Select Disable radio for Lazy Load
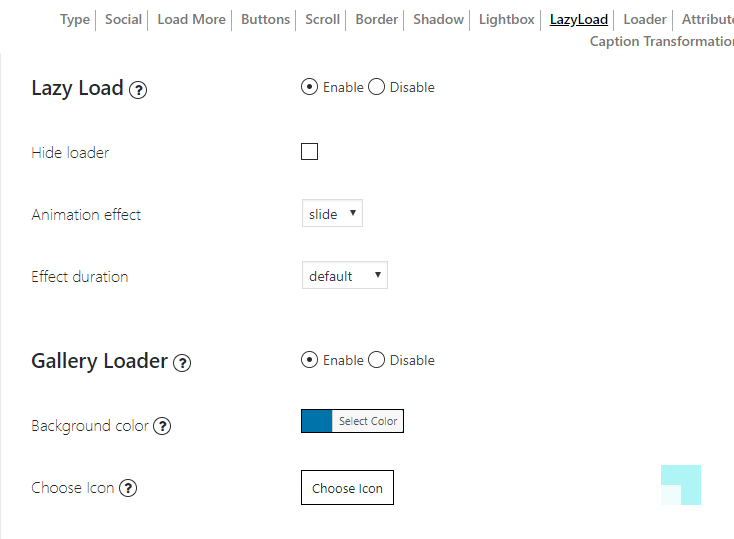734x539 pixels. 376,87
